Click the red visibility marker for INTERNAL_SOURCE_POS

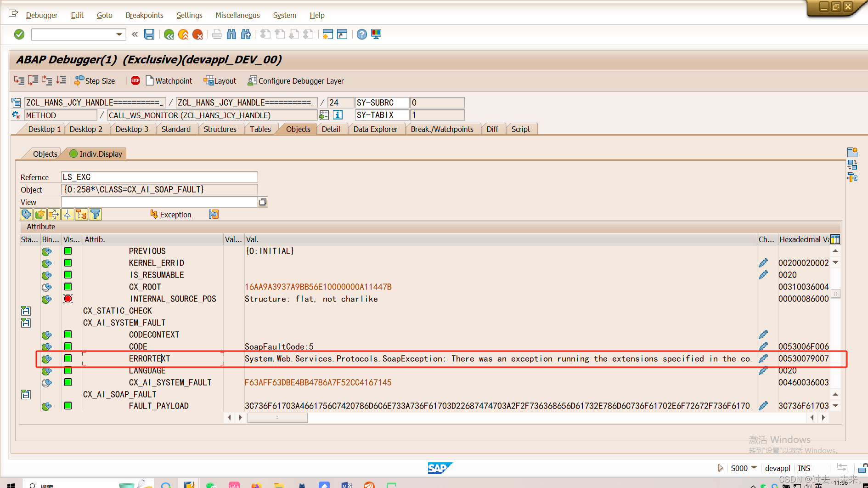point(68,299)
